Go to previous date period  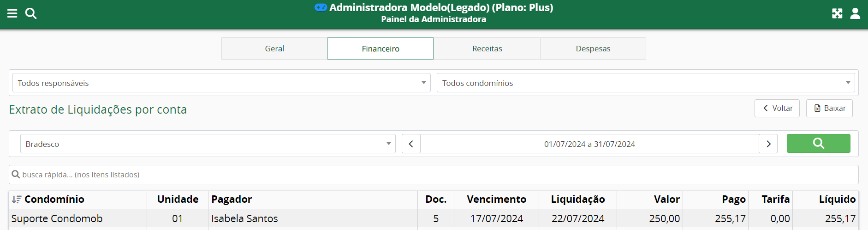pyautogui.click(x=411, y=144)
